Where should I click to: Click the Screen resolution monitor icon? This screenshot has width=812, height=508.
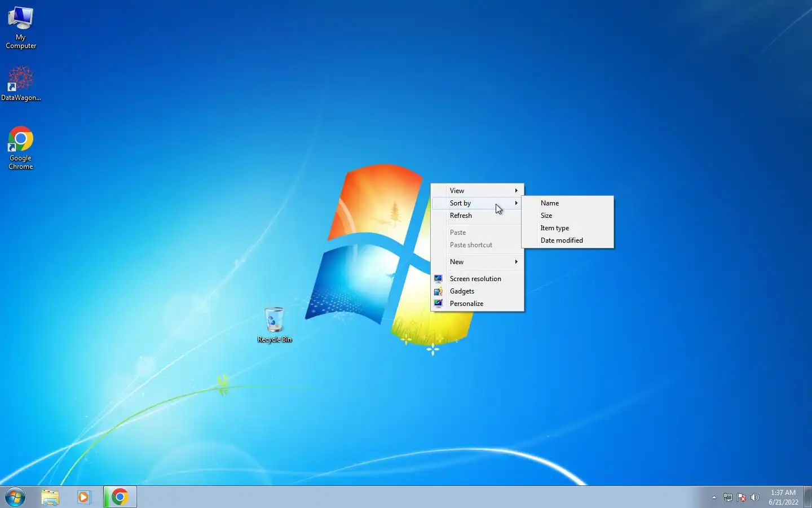point(438,278)
